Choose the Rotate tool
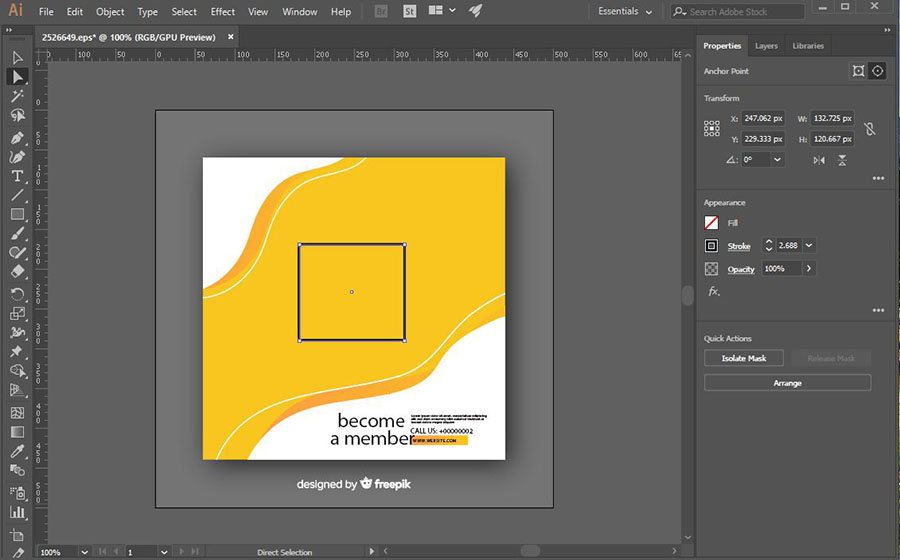The width and height of the screenshot is (900, 560). 17,294
